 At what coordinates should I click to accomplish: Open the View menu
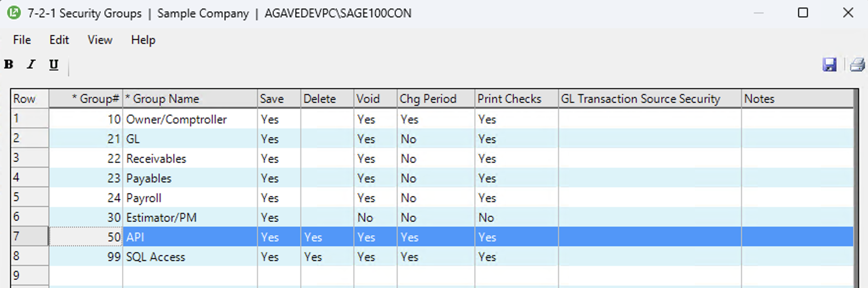(x=100, y=40)
